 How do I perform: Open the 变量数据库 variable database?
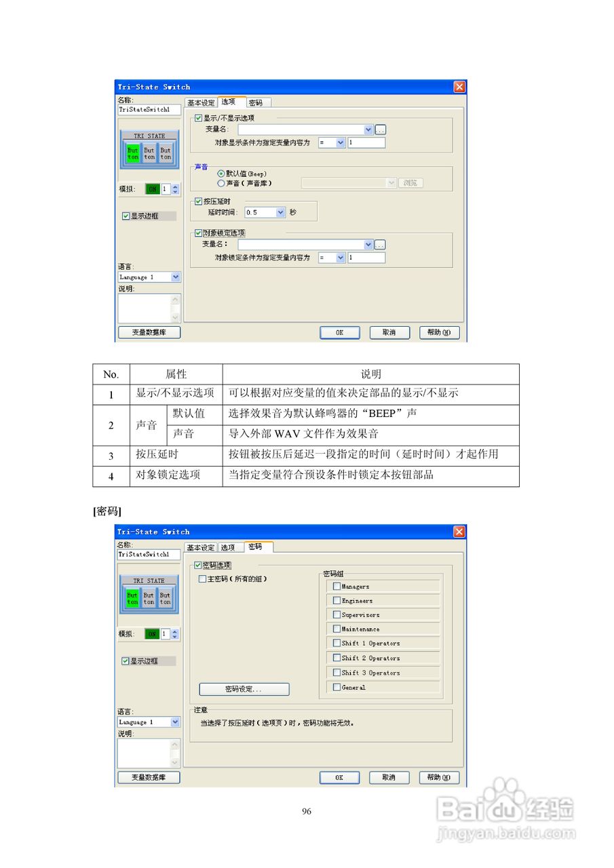click(149, 332)
